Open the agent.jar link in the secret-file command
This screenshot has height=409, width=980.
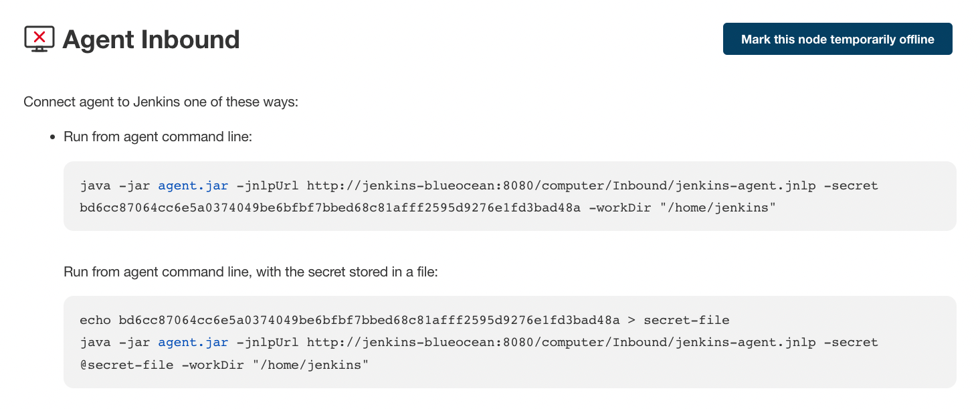pos(193,342)
